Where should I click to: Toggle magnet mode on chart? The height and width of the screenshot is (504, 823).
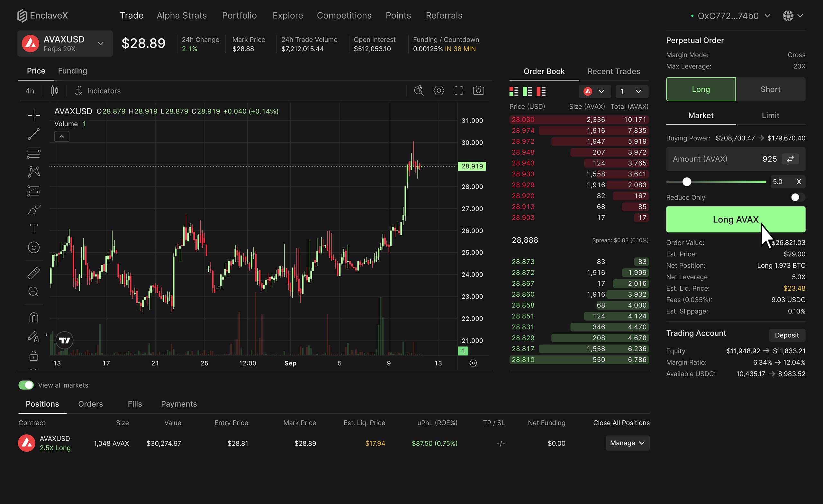[x=34, y=317]
